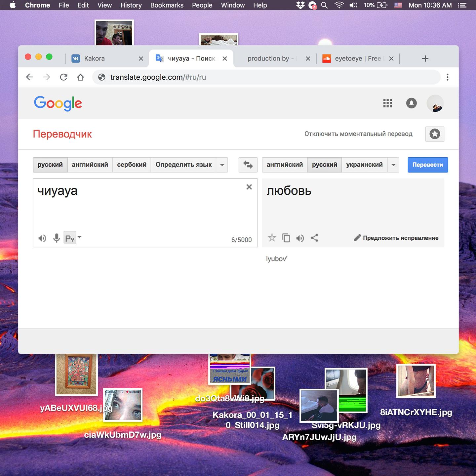This screenshot has width=476, height=476.
Task: Swap source and target languages
Action: [248, 165]
